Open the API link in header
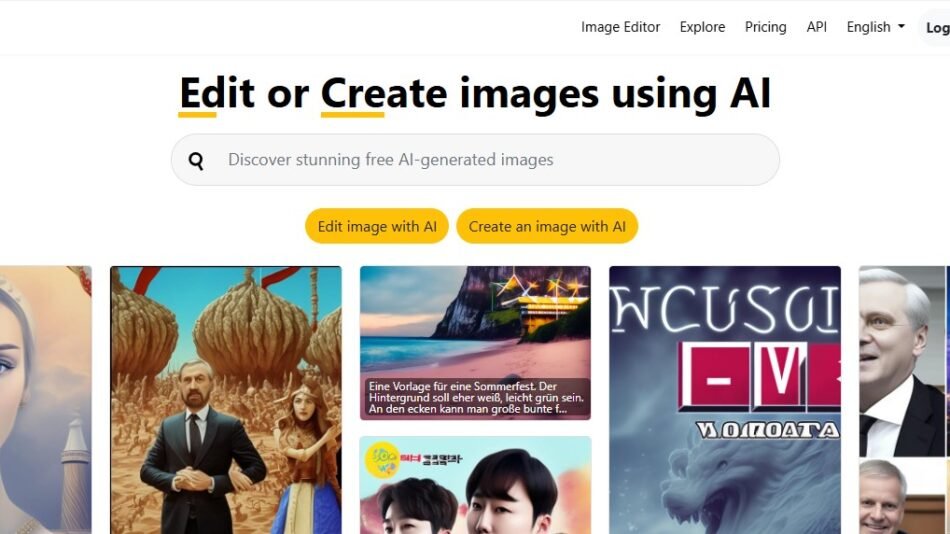 pos(816,27)
